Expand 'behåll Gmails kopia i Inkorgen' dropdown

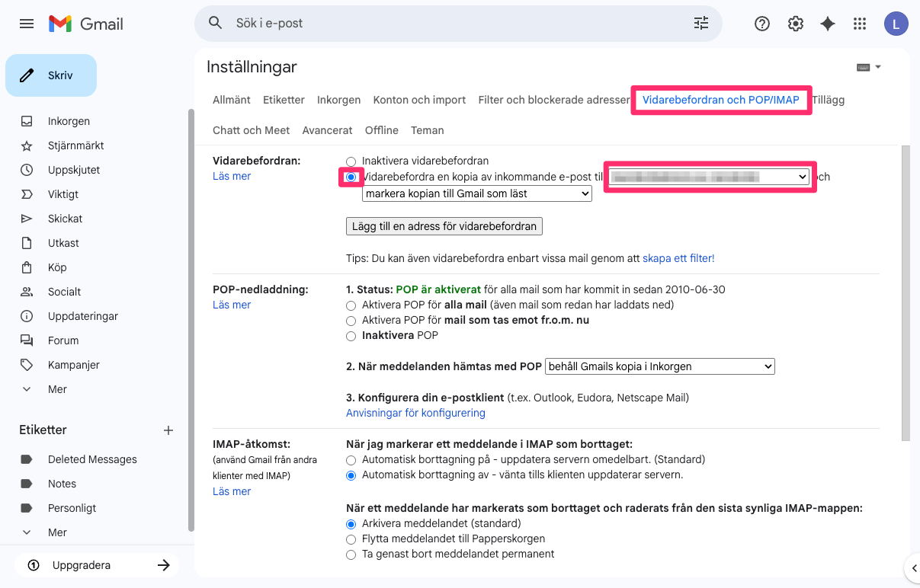click(659, 366)
